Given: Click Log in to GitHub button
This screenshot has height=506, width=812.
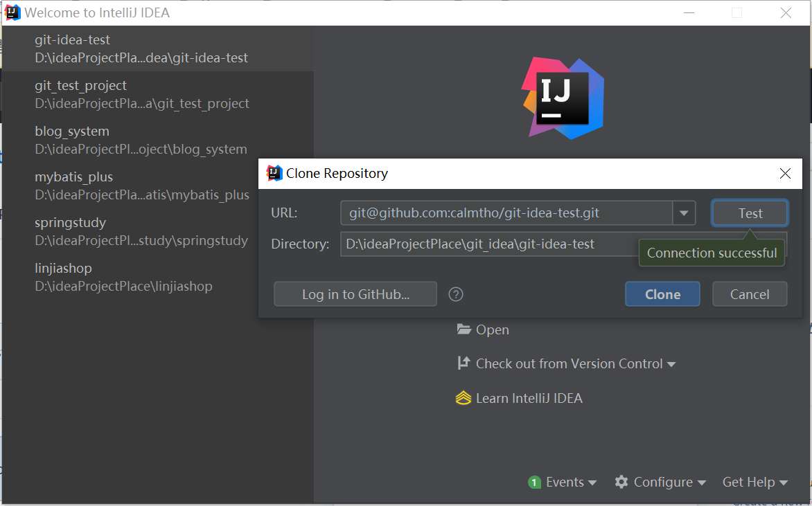Looking at the screenshot, I should click(355, 294).
